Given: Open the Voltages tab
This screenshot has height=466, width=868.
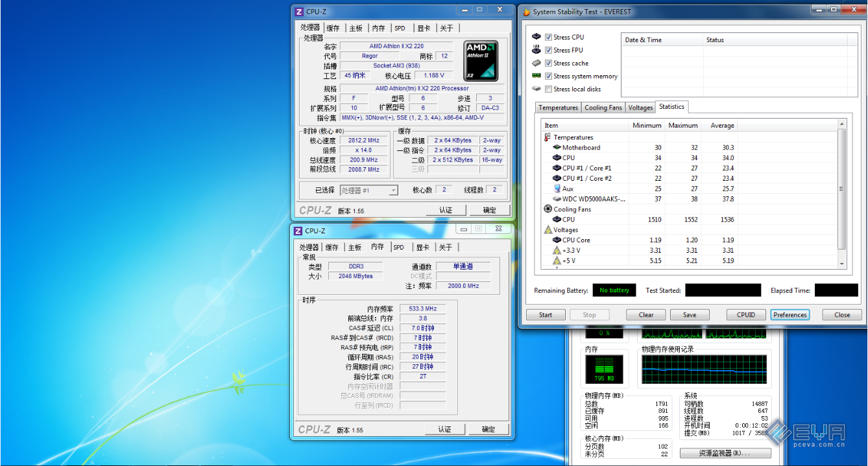Looking at the screenshot, I should point(640,108).
